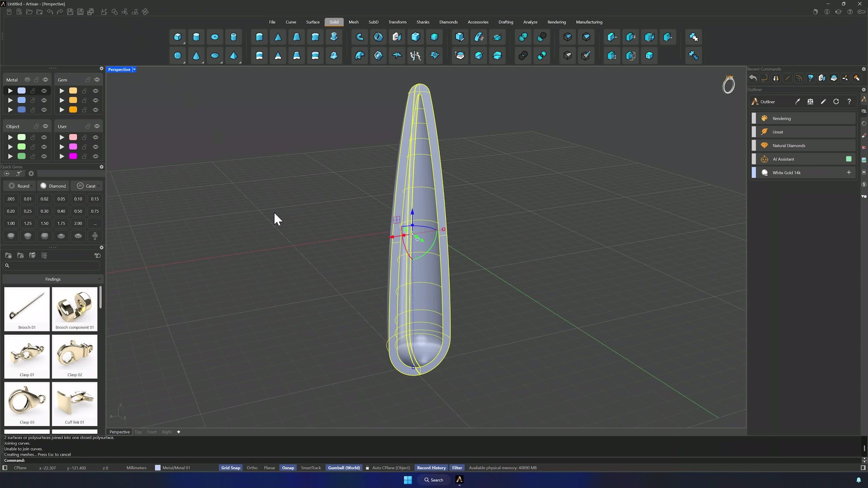Open the Perspective viewport dropdown arrow
This screenshot has height=488, width=868.
tap(134, 69)
